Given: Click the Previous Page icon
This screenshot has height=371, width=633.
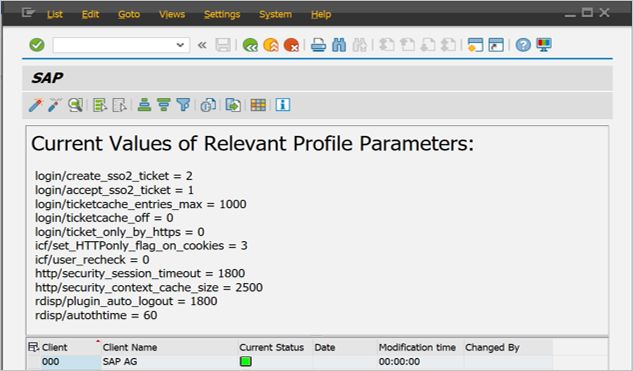Looking at the screenshot, I should point(407,45).
